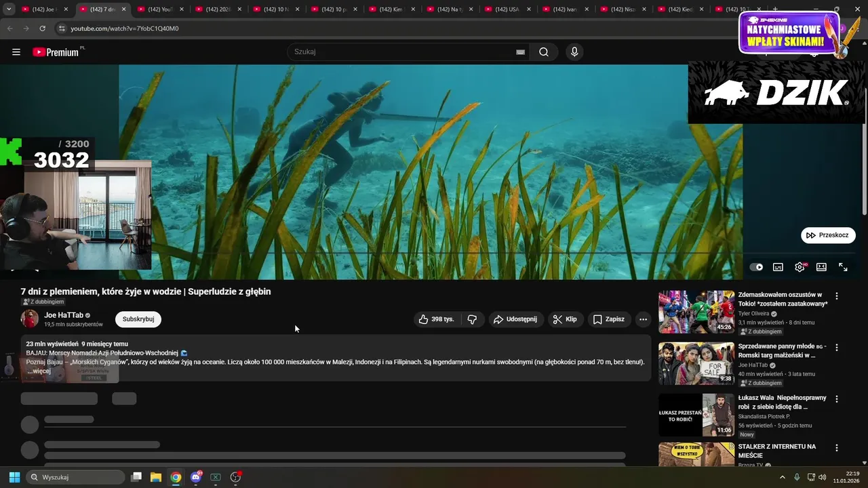Switch to the '(142) Ivan' browser tab
Screen dimensions: 868x488
click(566, 9)
